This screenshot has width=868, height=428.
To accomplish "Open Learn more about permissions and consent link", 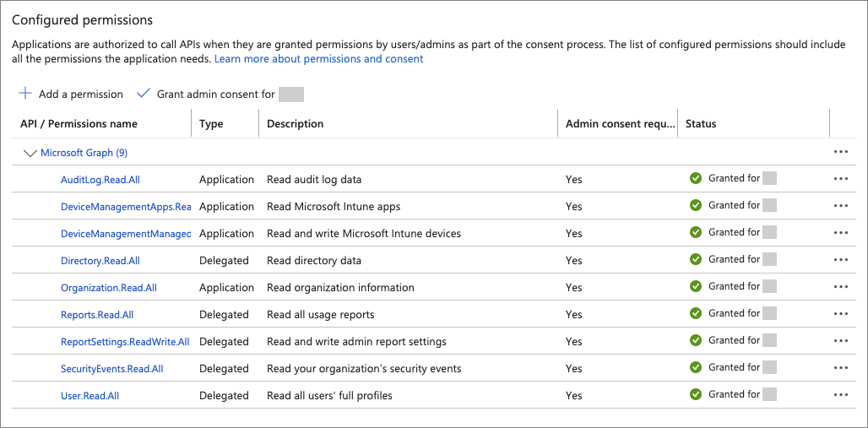I will pyautogui.click(x=319, y=59).
